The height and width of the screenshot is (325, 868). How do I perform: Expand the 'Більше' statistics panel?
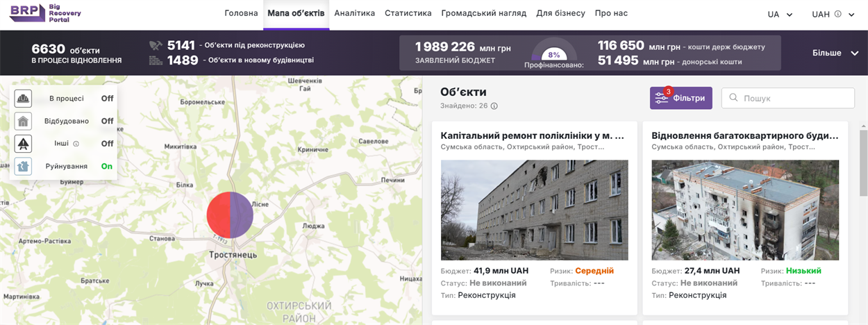tap(835, 53)
